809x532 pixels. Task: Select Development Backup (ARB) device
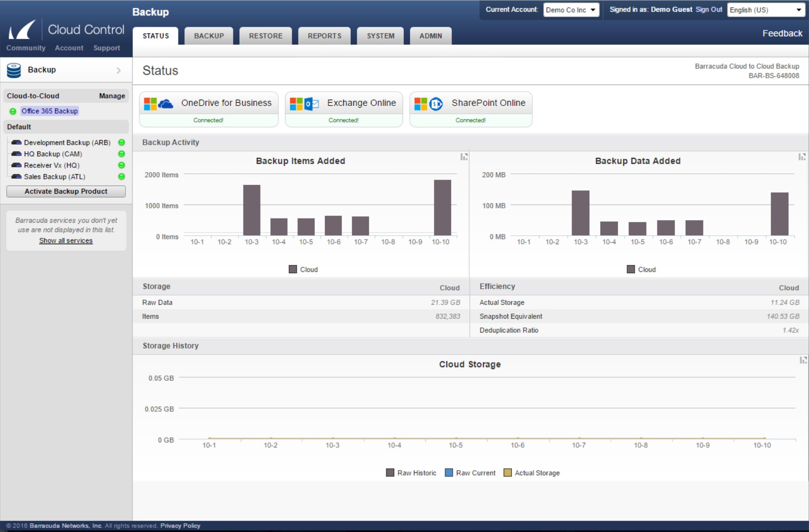click(67, 143)
